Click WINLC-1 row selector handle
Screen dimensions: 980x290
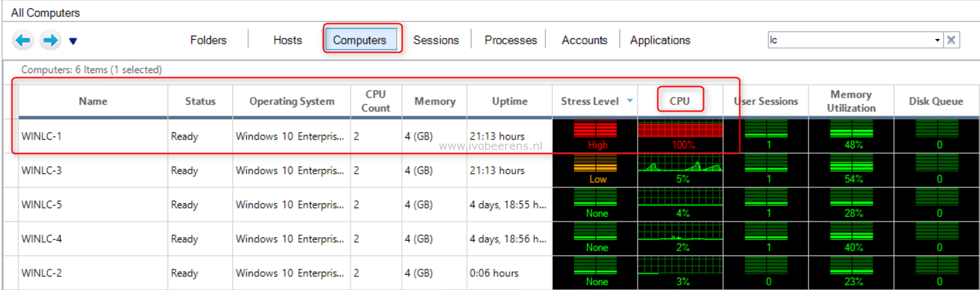tap(10, 136)
